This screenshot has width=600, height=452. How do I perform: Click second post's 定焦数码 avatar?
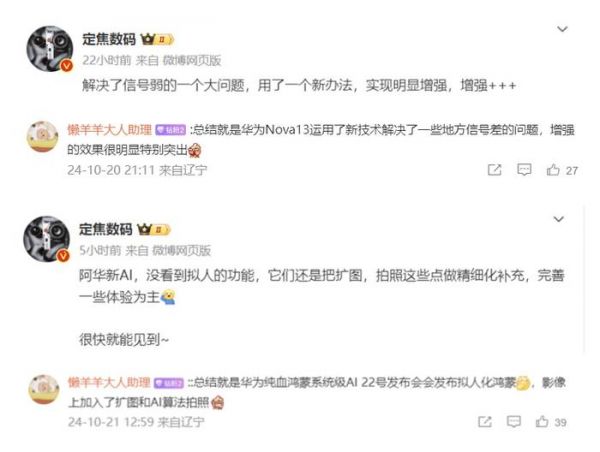click(x=46, y=239)
